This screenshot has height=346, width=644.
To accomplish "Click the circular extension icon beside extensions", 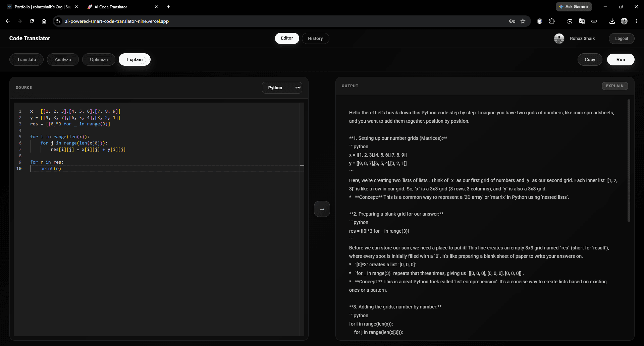I will tap(540, 21).
